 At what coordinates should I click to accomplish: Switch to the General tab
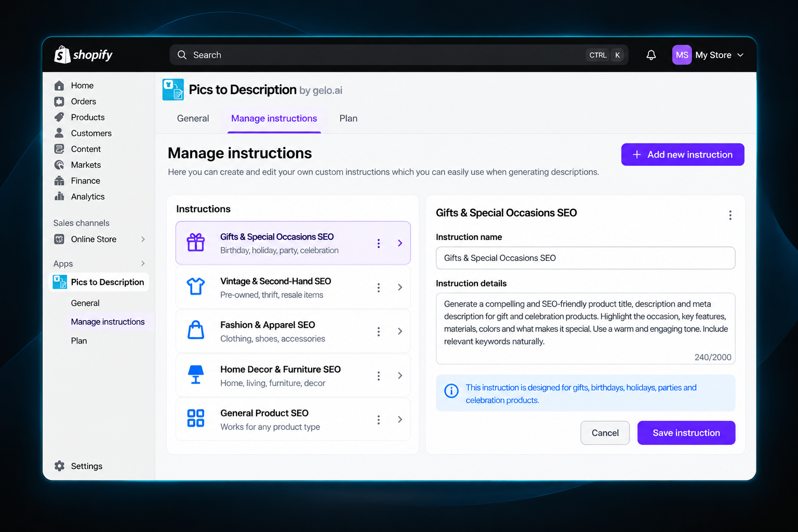click(x=193, y=118)
